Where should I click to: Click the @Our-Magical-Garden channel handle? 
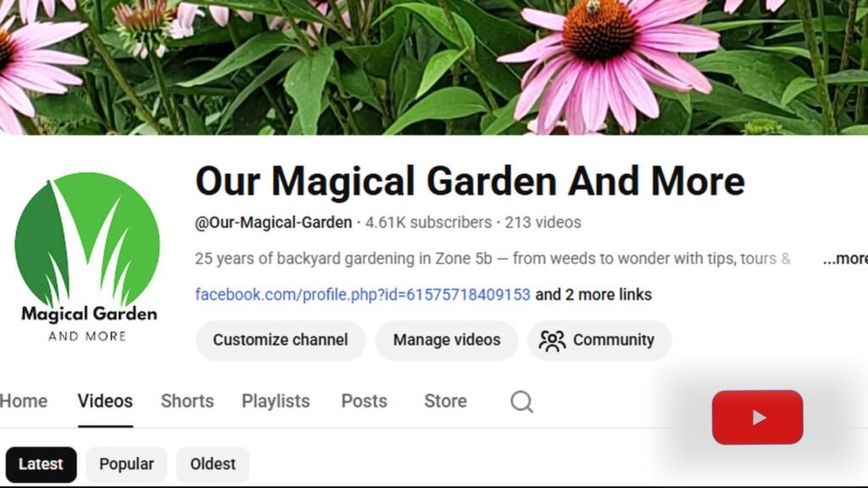(274, 223)
